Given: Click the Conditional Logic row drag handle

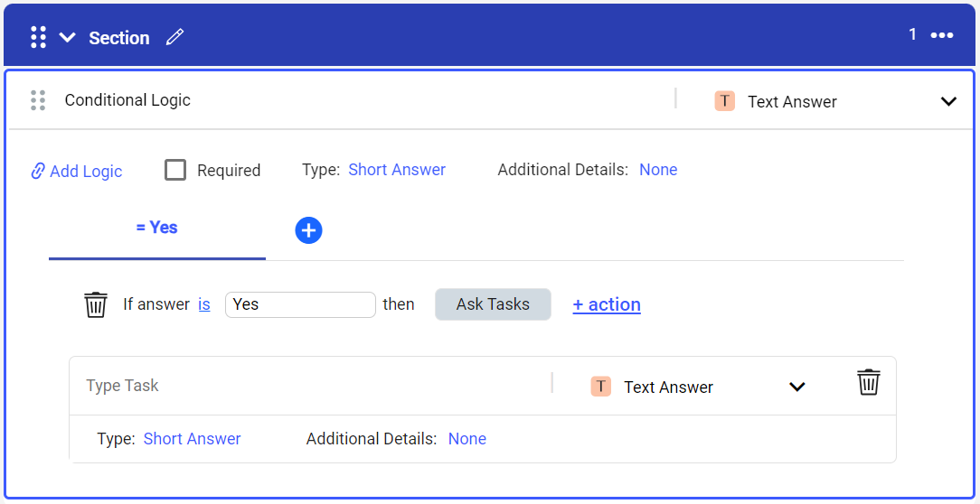Looking at the screenshot, I should click(x=38, y=100).
